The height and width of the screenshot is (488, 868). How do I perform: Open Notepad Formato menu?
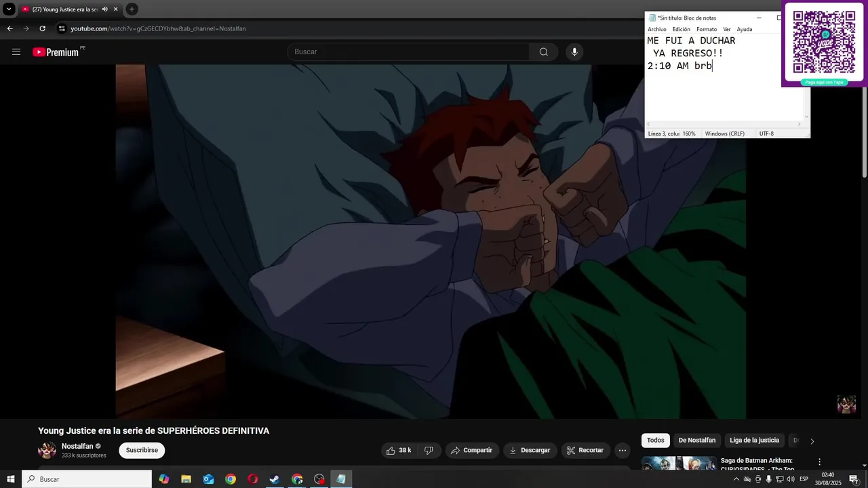[707, 29]
